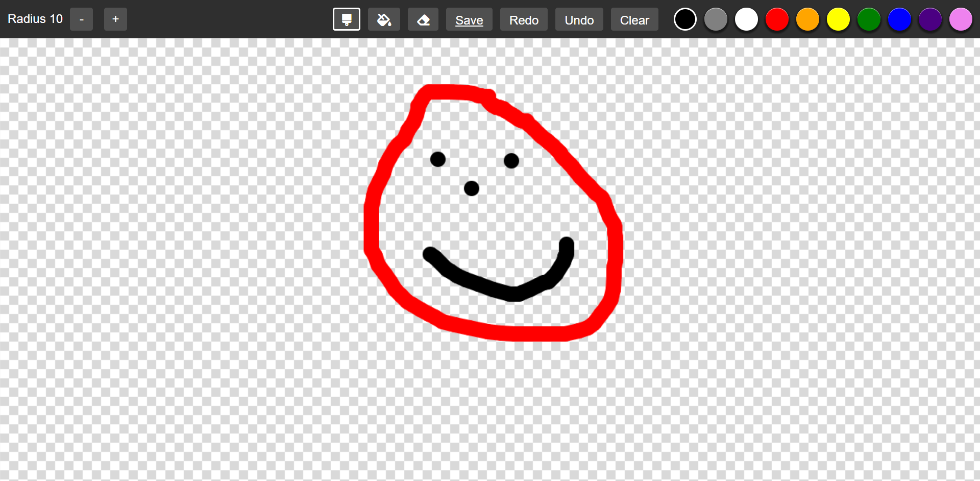Click the Save option

click(469, 19)
